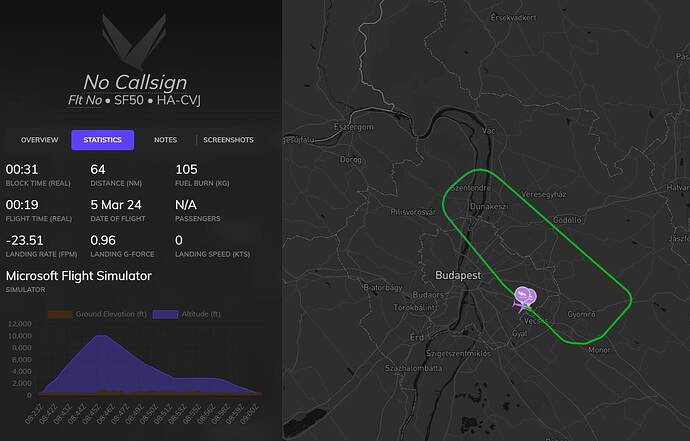Hide the Altitude (ft) series via its label
690x441 pixels.
point(201,314)
